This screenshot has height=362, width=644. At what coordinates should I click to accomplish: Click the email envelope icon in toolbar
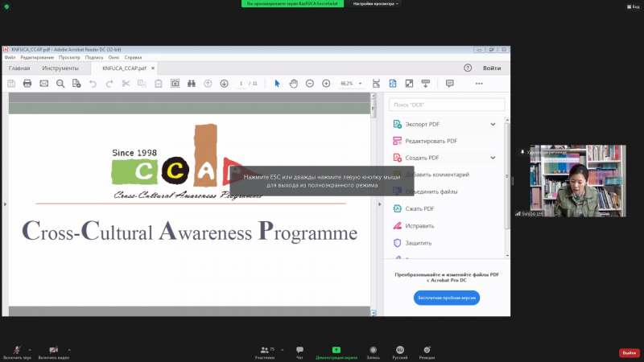[x=43, y=84]
